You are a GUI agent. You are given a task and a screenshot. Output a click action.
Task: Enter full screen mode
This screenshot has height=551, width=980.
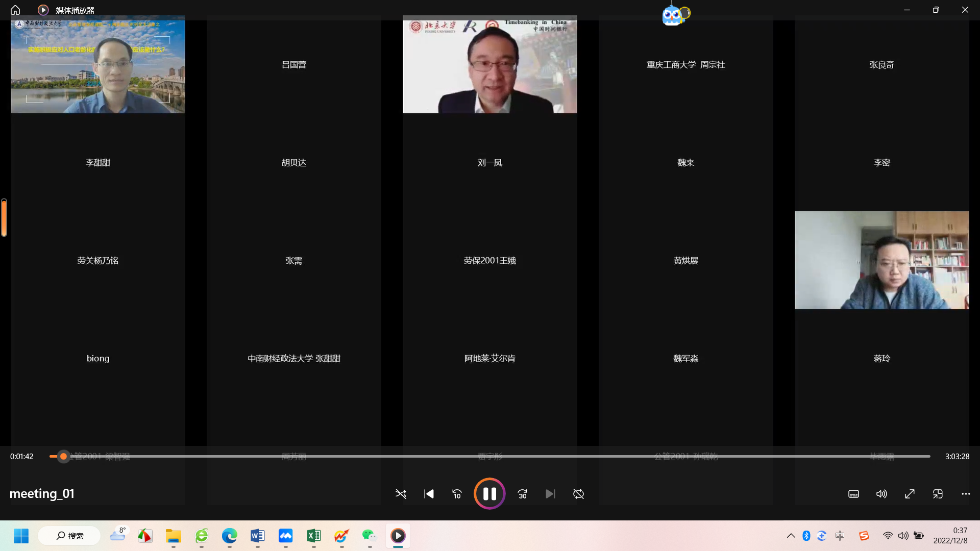[x=910, y=494]
